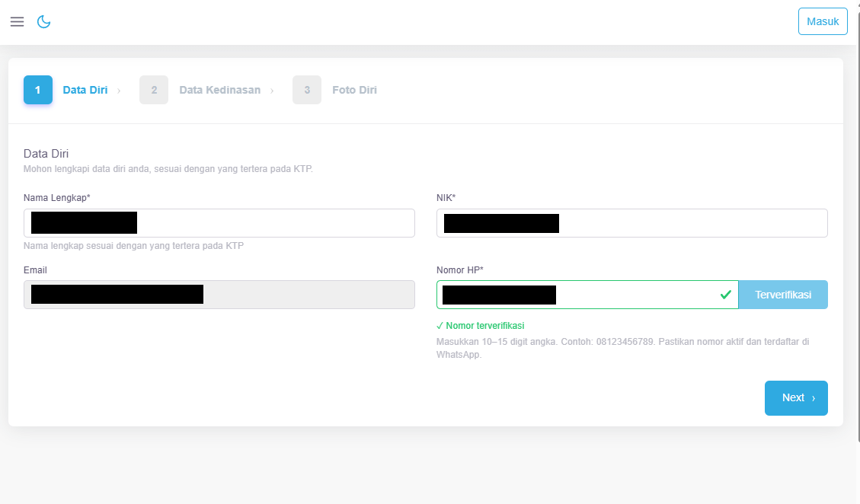Proceed with the Next button
The image size is (860, 504).
(x=796, y=398)
